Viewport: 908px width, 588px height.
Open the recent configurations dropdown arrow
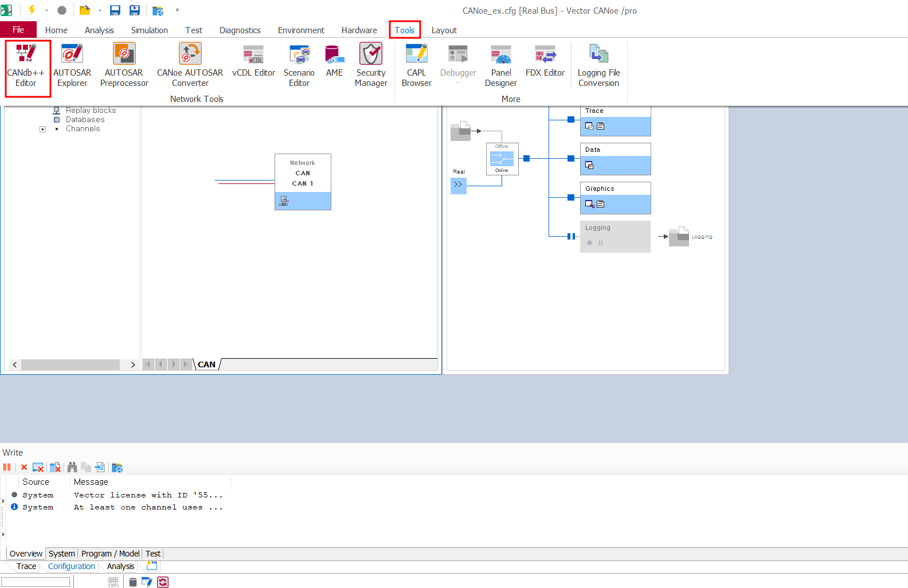[100, 10]
